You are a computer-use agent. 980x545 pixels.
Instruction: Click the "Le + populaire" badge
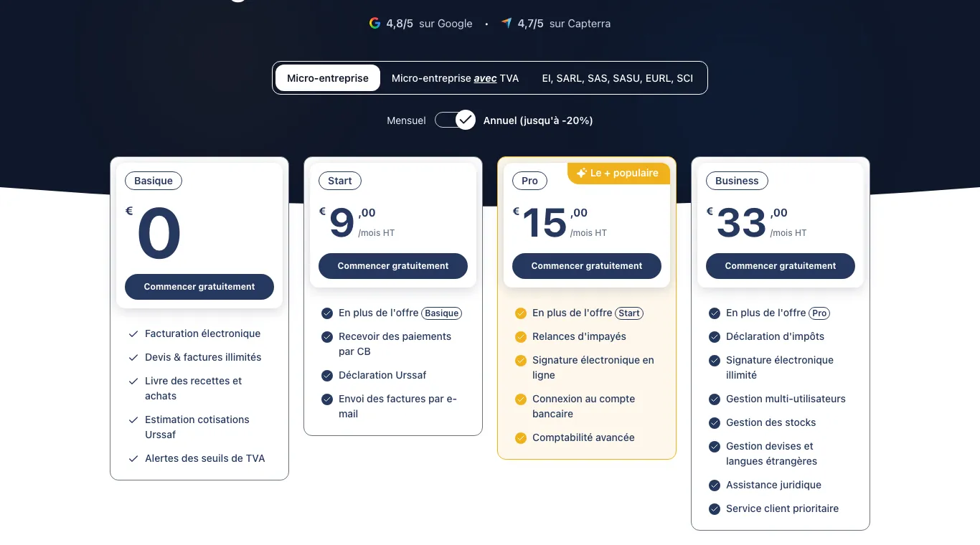tap(618, 173)
